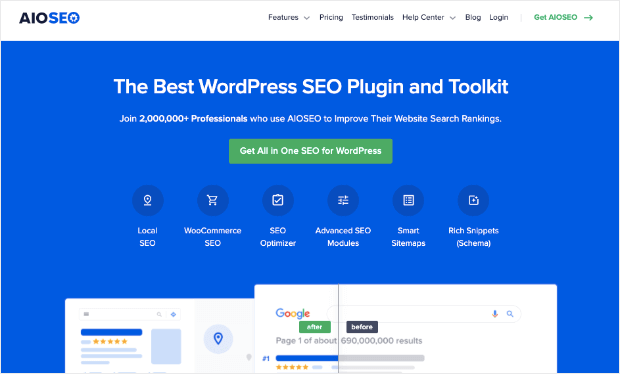The height and width of the screenshot is (374, 620).
Task: Open the Help Center menu
Action: coord(423,17)
